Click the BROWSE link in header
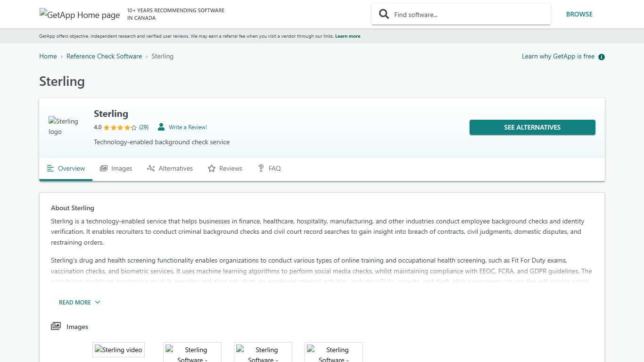The height and width of the screenshot is (362, 644). point(579,14)
